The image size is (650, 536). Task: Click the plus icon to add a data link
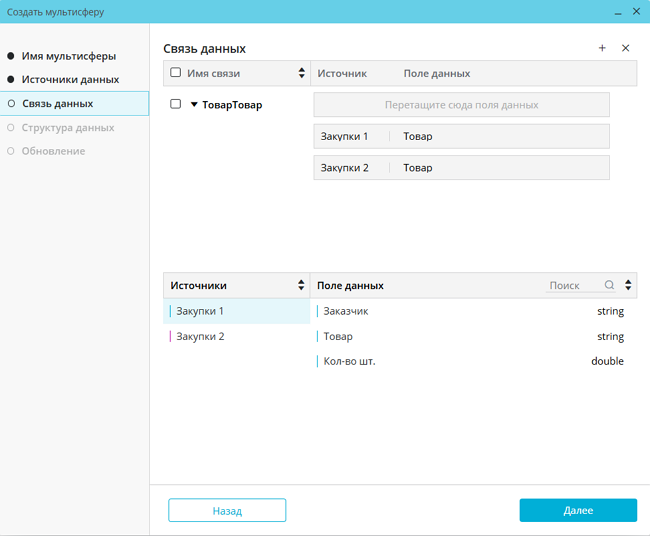click(x=602, y=48)
